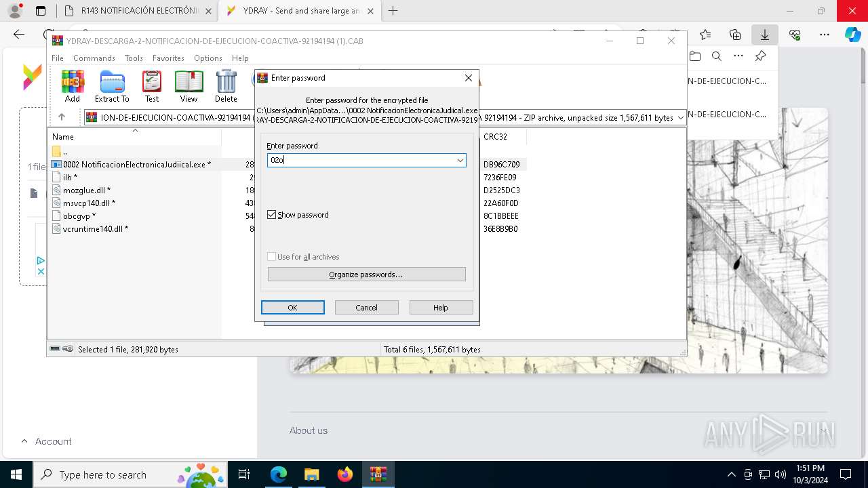Screen dimensions: 868x488
Task: Open the Edge Collections icon
Action: pos(735,35)
